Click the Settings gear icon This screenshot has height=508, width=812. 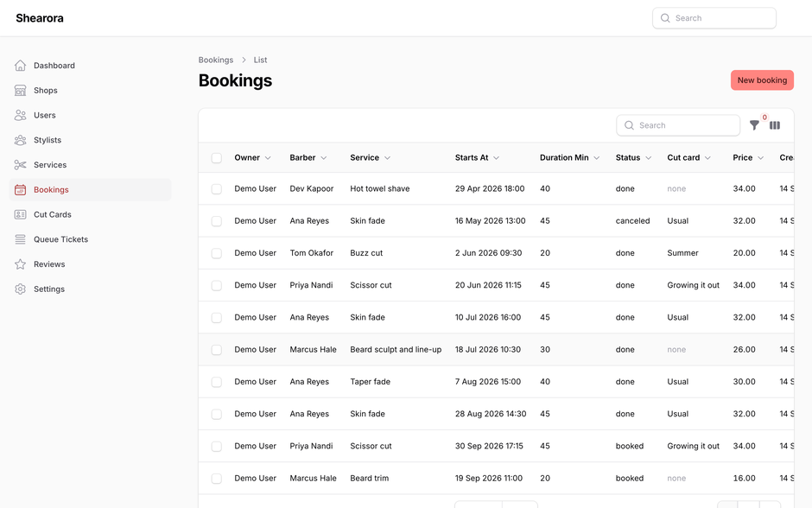coord(20,289)
